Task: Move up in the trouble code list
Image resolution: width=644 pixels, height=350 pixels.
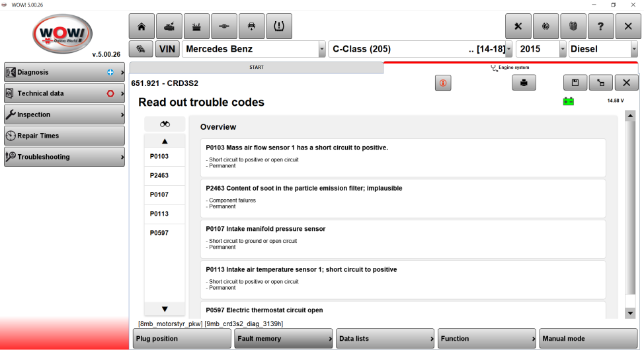Action: click(x=165, y=142)
